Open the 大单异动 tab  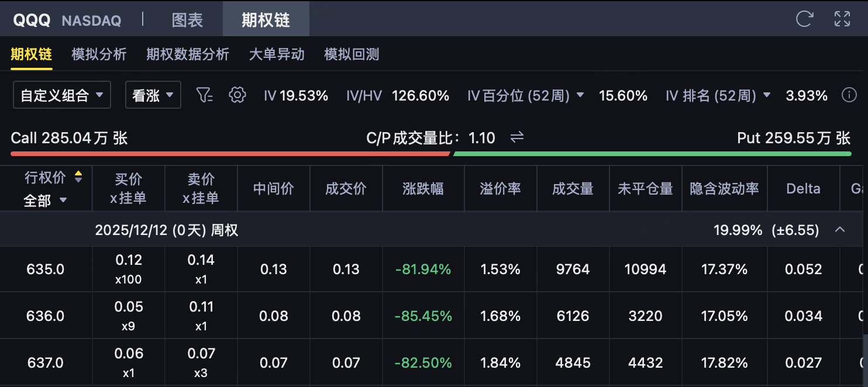coord(277,54)
